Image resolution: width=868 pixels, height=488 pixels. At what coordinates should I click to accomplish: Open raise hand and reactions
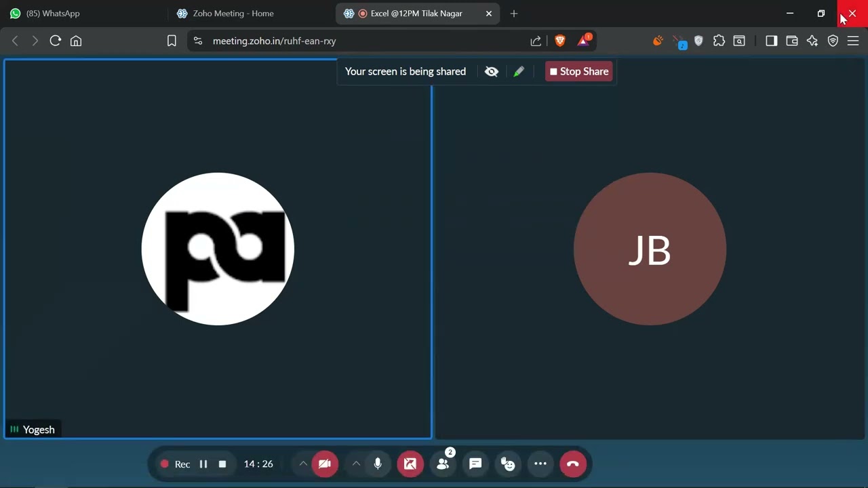[508, 464]
